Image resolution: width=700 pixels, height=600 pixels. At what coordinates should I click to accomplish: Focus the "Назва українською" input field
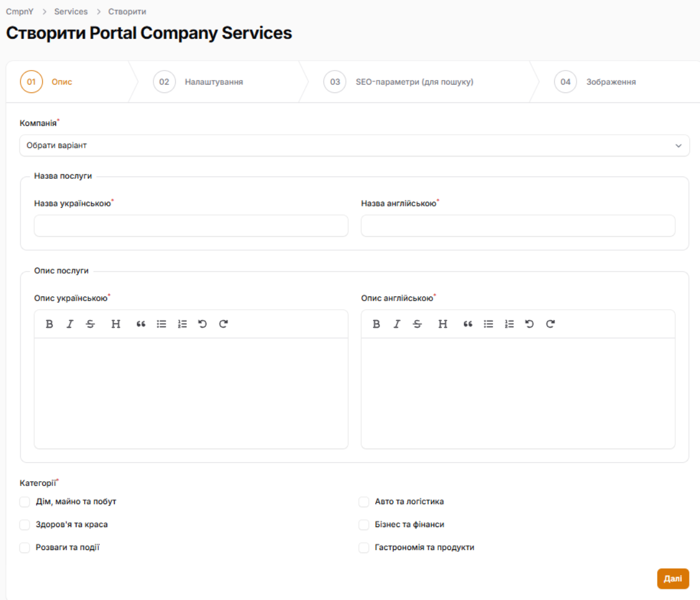[191, 226]
